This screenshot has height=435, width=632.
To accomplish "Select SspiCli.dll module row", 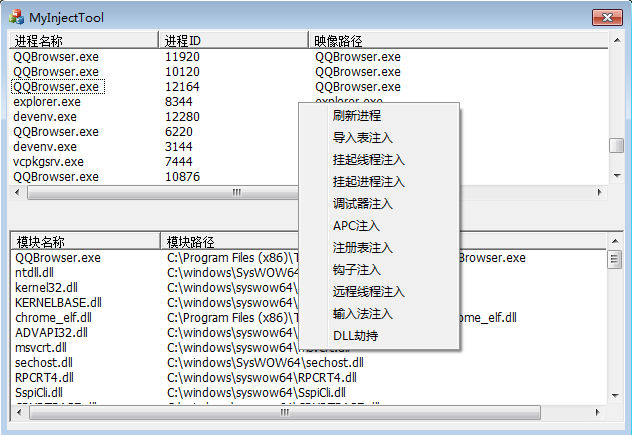I will (x=39, y=393).
